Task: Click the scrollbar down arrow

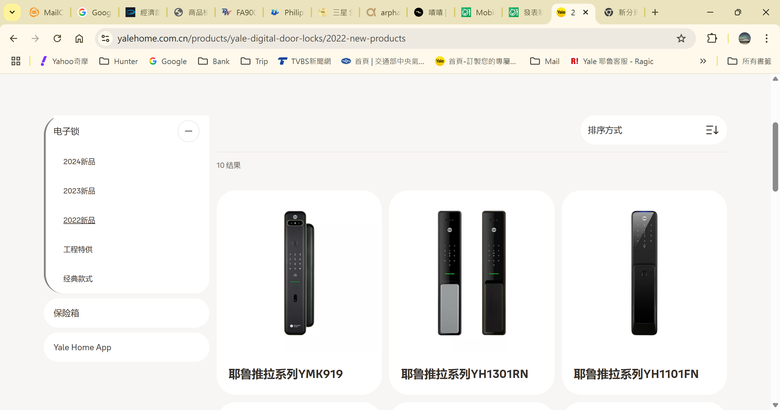Action: click(x=775, y=406)
